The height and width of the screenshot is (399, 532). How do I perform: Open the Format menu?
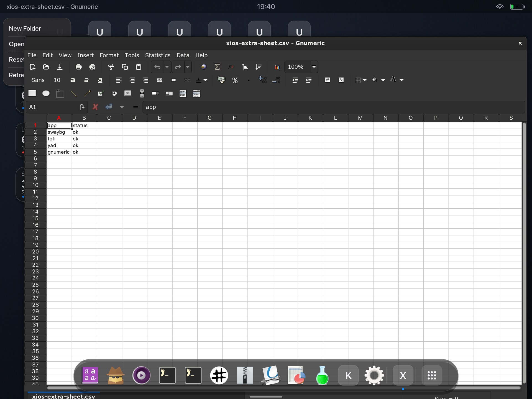pos(109,55)
